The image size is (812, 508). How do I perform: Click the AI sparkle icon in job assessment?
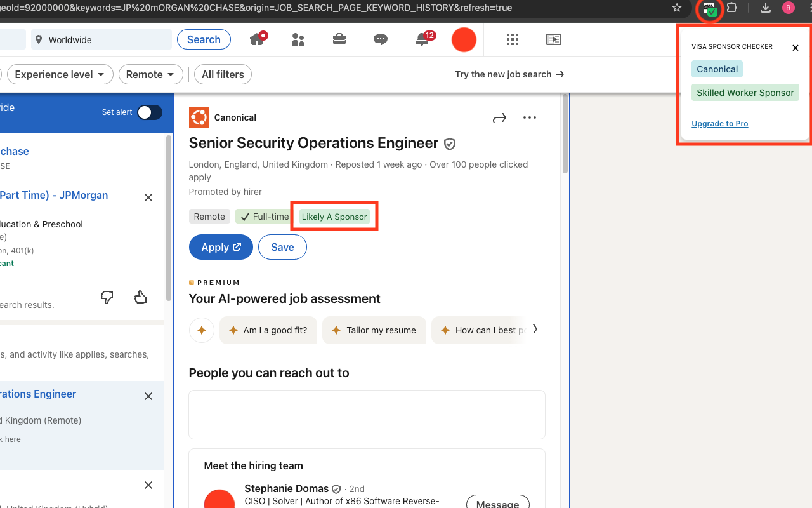point(202,330)
